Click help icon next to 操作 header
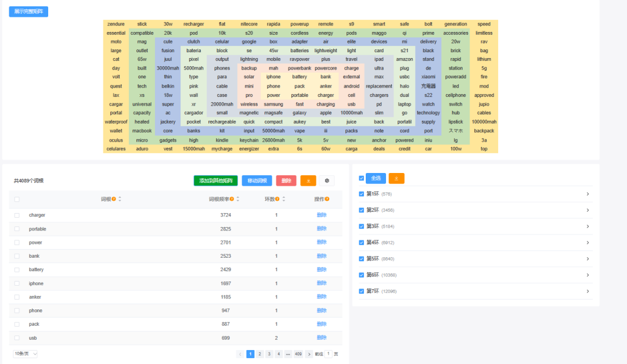 coord(327,199)
